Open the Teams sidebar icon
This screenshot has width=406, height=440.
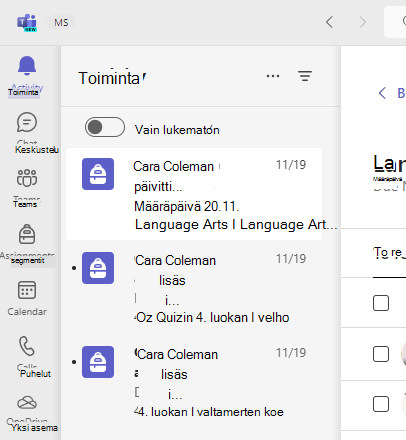coord(27,178)
